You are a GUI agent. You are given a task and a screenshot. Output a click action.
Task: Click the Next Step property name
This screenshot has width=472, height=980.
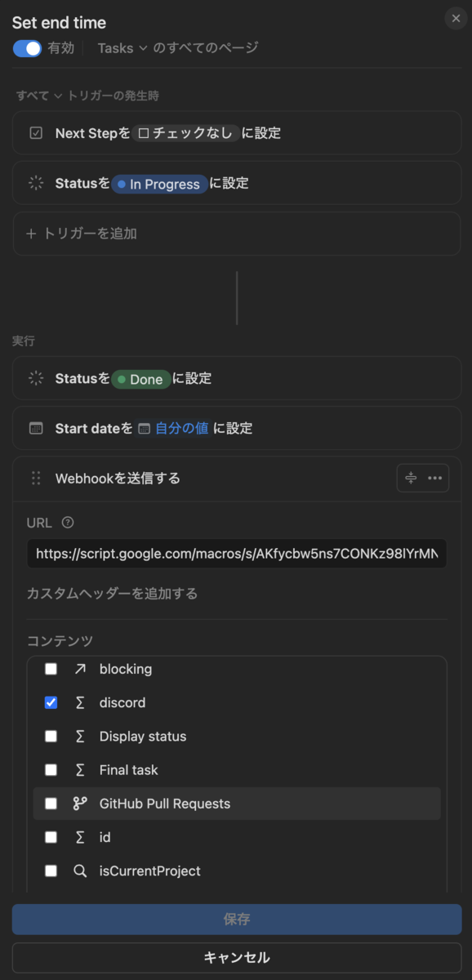pos(87,132)
